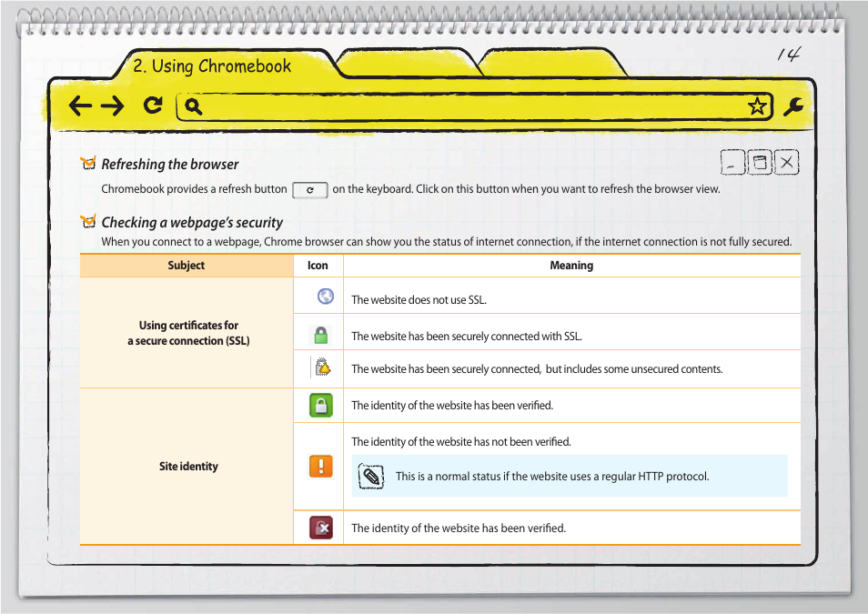Click inside the yellow address bar field
The image size is (868, 614).
point(474,106)
